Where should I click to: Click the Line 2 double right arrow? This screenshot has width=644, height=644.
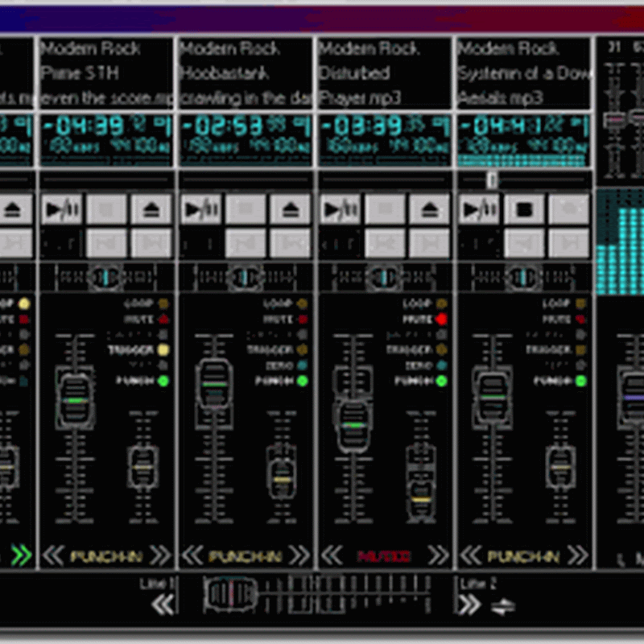coord(469,605)
